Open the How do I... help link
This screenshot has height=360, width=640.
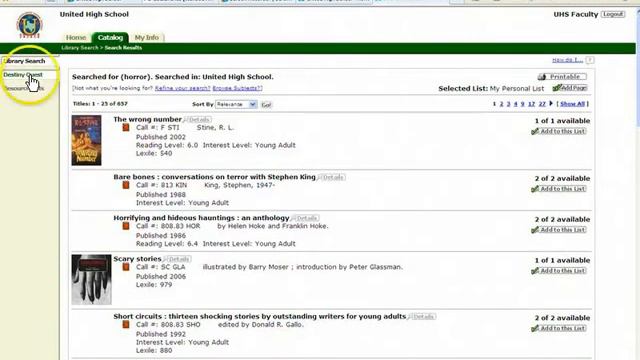pos(567,60)
